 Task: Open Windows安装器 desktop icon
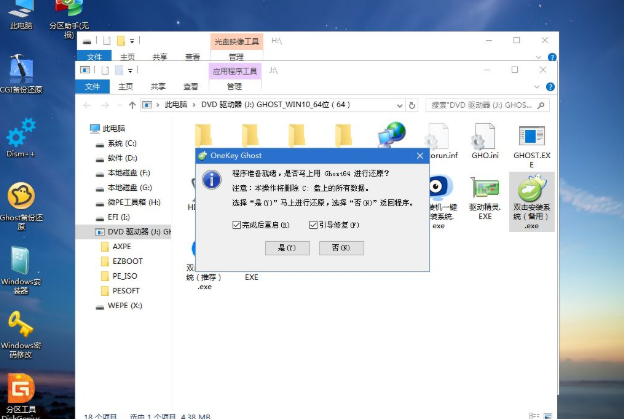(21, 271)
